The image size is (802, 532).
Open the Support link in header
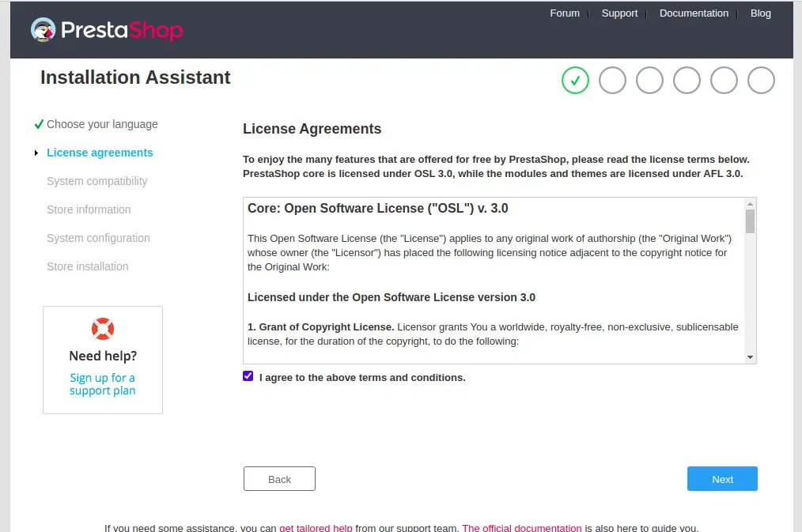point(619,13)
